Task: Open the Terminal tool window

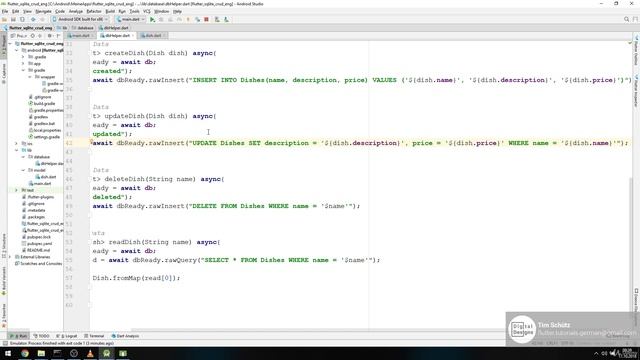Action: pyautogui.click(x=95, y=336)
